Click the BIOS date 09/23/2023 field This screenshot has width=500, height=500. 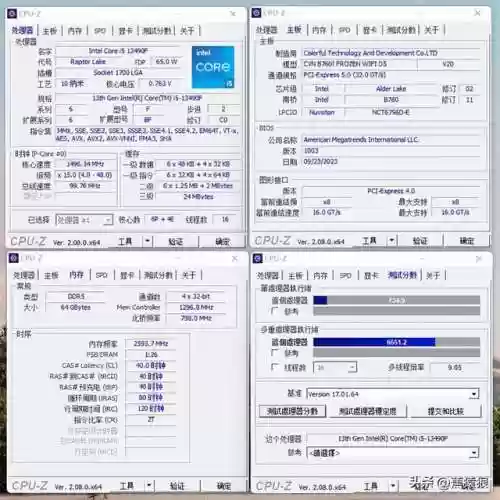pos(391,162)
